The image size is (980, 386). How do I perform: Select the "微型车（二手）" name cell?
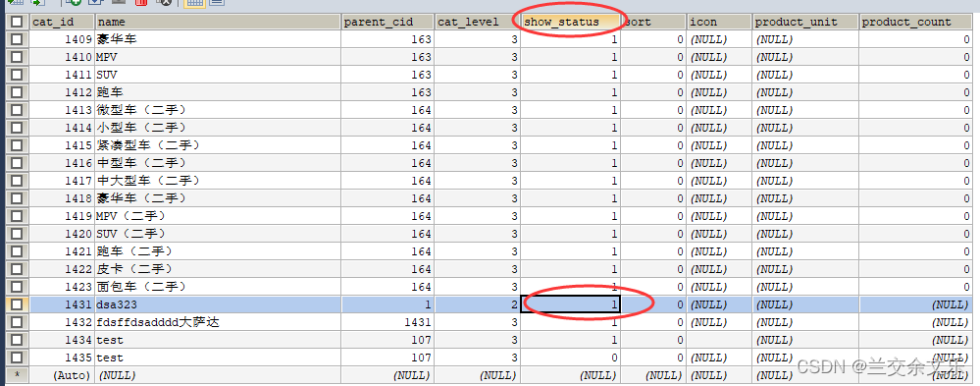tap(218, 110)
